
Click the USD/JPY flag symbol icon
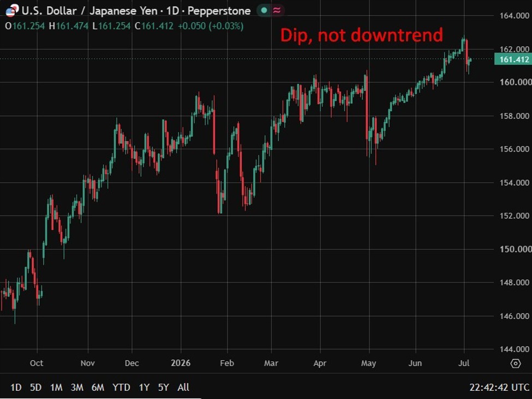coord(12,10)
